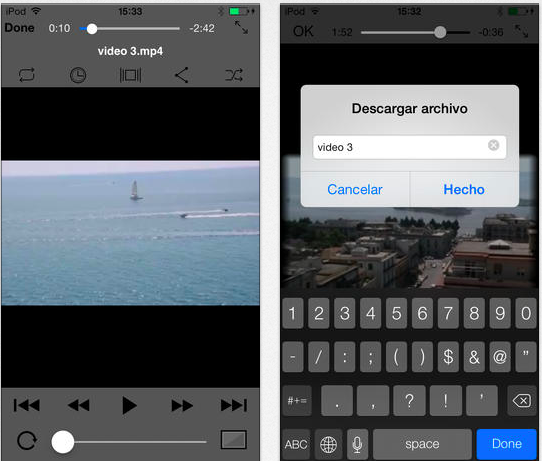Toggle the shuffle icon

tap(234, 75)
